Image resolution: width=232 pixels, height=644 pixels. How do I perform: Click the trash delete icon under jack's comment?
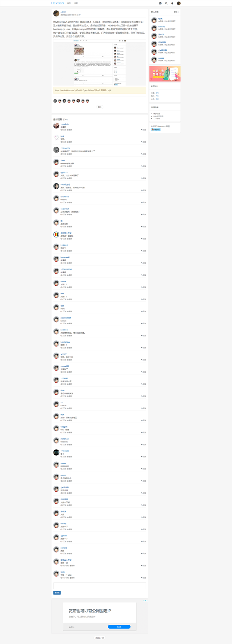(x=70, y=142)
